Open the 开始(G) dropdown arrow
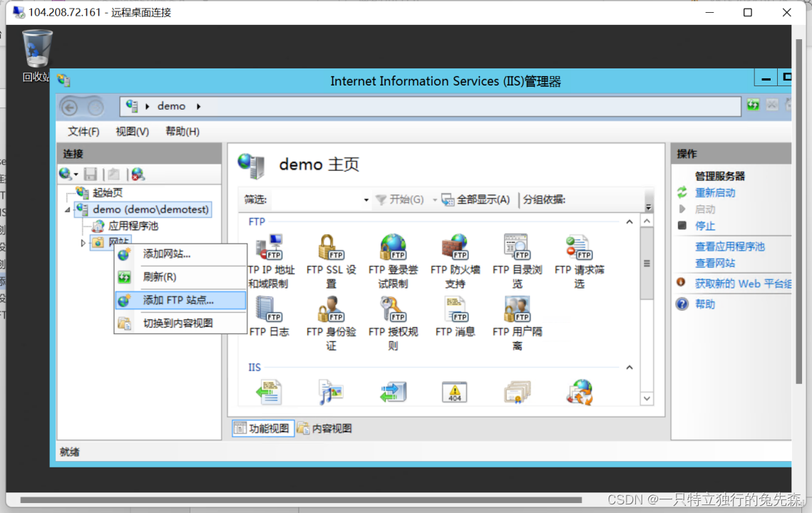 coord(434,199)
